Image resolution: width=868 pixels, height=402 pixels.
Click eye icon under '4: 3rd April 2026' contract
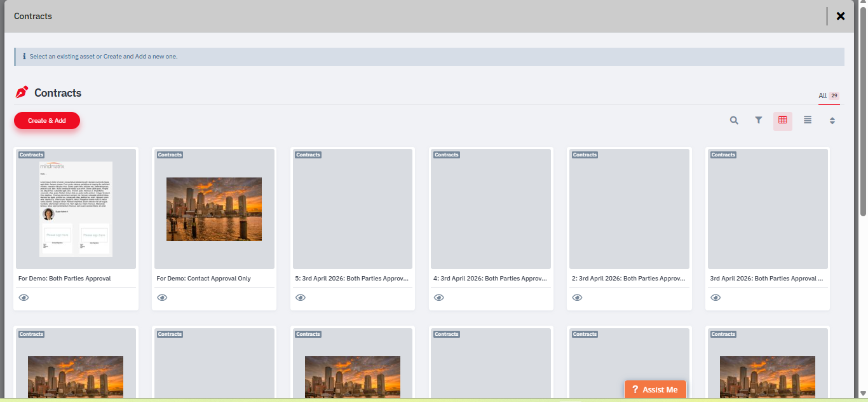coord(438,298)
